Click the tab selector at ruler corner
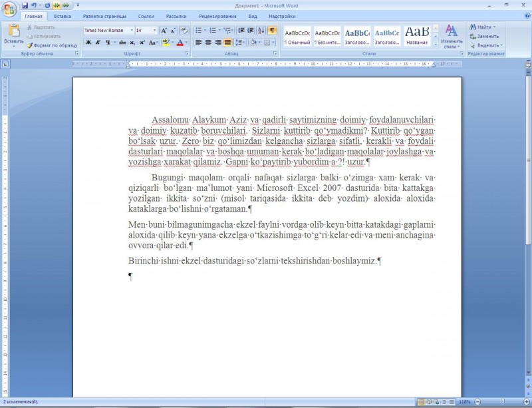 (x=6, y=64)
